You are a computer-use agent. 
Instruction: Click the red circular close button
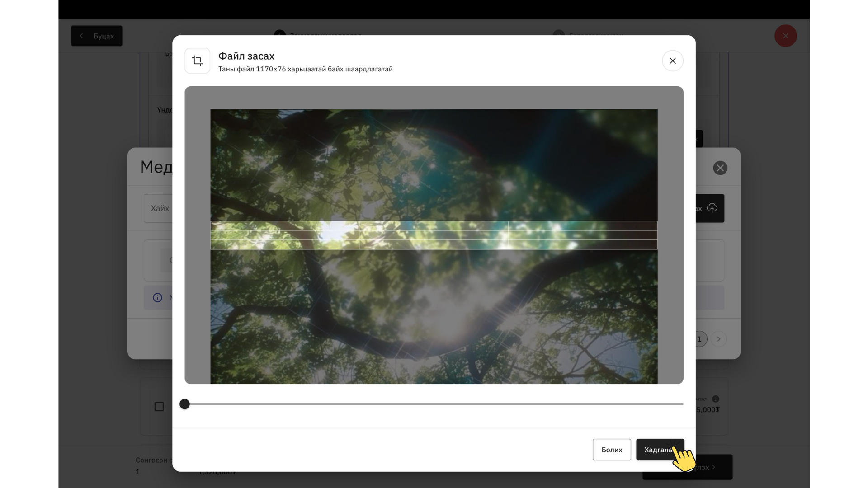[x=785, y=36]
